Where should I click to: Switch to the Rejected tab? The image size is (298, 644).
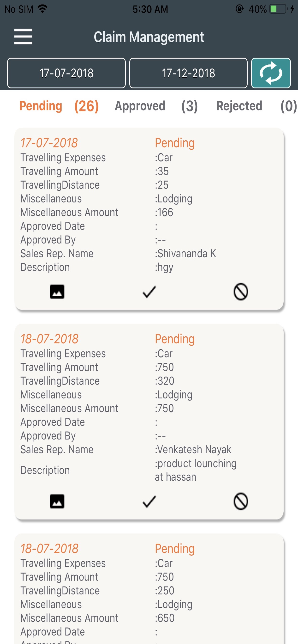239,106
